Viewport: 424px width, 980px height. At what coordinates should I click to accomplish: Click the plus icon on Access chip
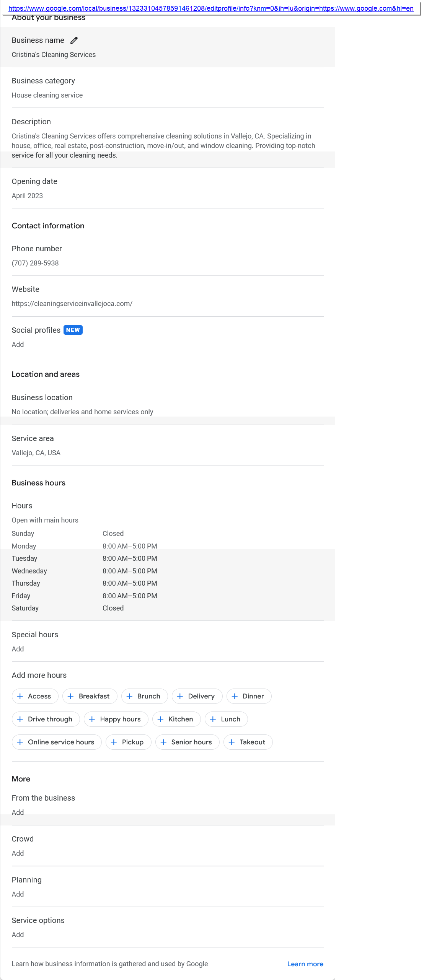[x=20, y=696]
